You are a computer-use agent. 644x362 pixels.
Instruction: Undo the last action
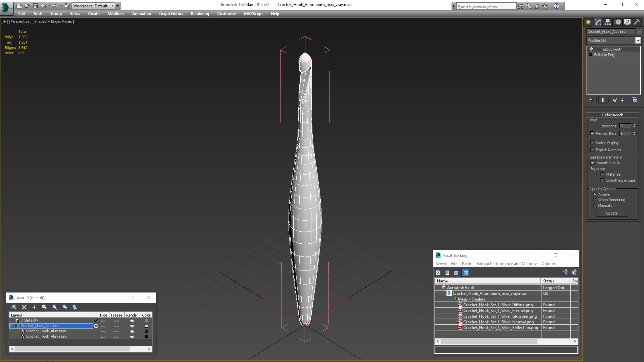tap(43, 6)
